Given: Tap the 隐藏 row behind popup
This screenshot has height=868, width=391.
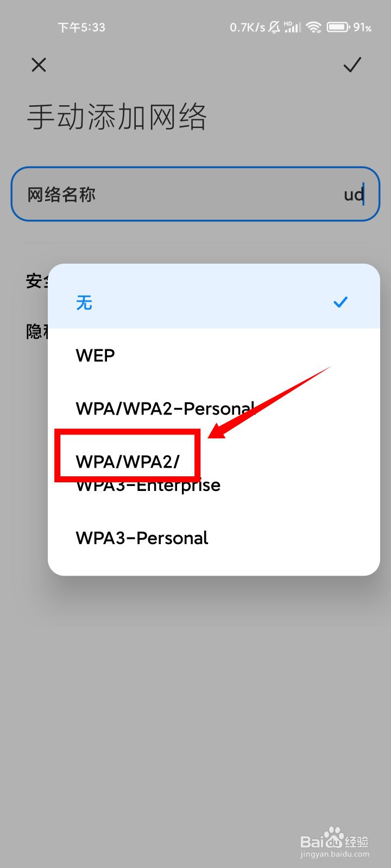Looking at the screenshot, I should pos(37,331).
